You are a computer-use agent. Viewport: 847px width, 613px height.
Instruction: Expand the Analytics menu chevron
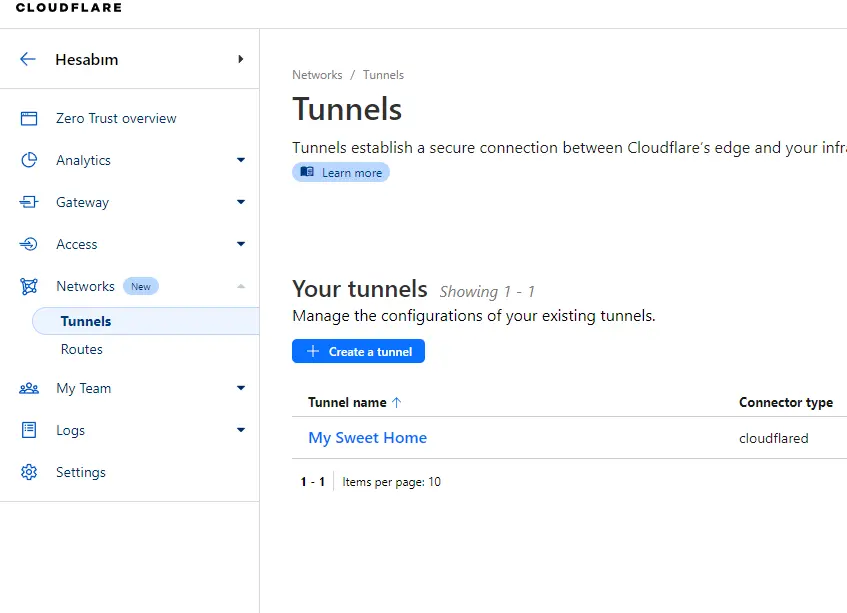241,160
